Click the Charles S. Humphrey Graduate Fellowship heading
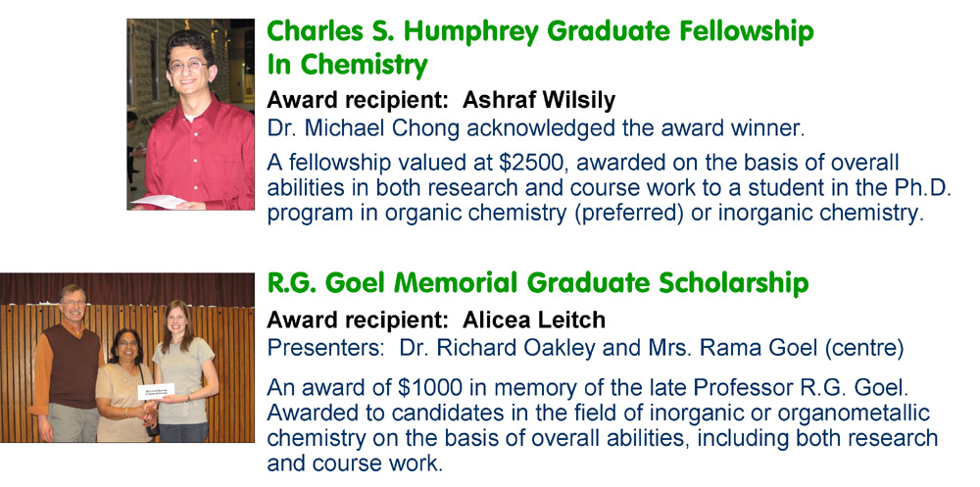Image resolution: width=980 pixels, height=487 pixels. (x=540, y=31)
